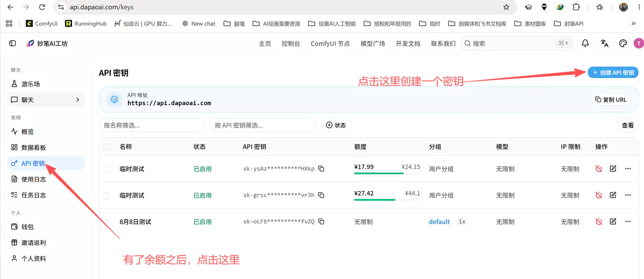
Task: Copy the sk-ysAz API key
Action: point(321,169)
